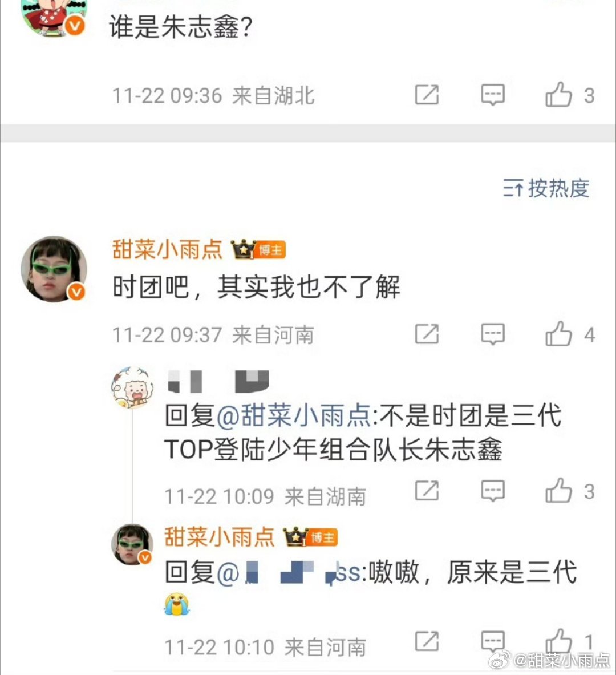Share the 不是时团是三代 reply from 湖南
The width and height of the screenshot is (616, 675).
pyautogui.click(x=427, y=491)
